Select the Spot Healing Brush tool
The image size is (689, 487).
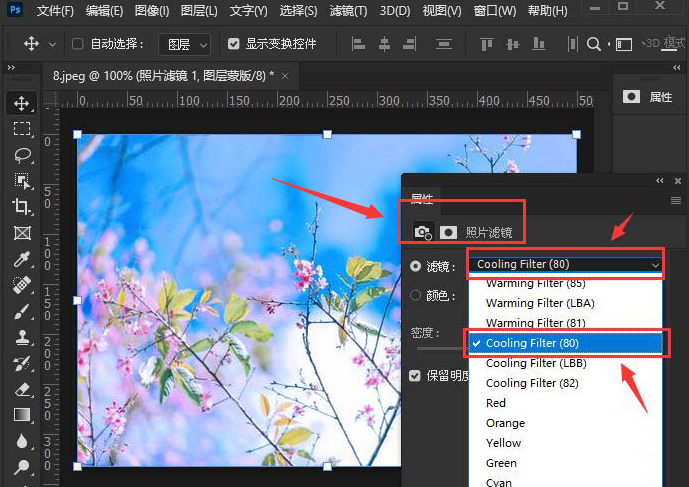tap(22, 285)
